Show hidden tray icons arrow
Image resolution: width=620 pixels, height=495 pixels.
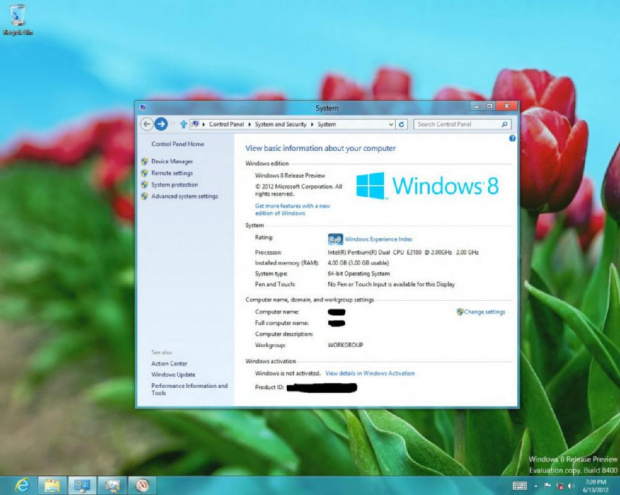[x=536, y=486]
